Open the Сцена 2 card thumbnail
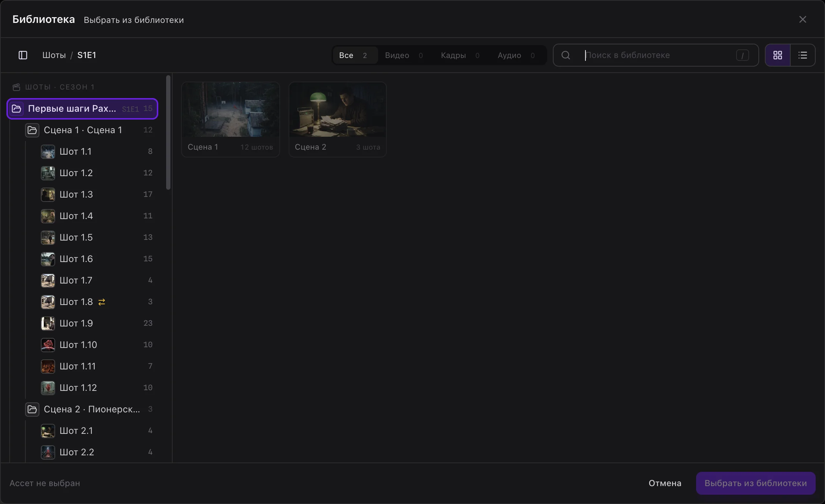 pyautogui.click(x=338, y=110)
